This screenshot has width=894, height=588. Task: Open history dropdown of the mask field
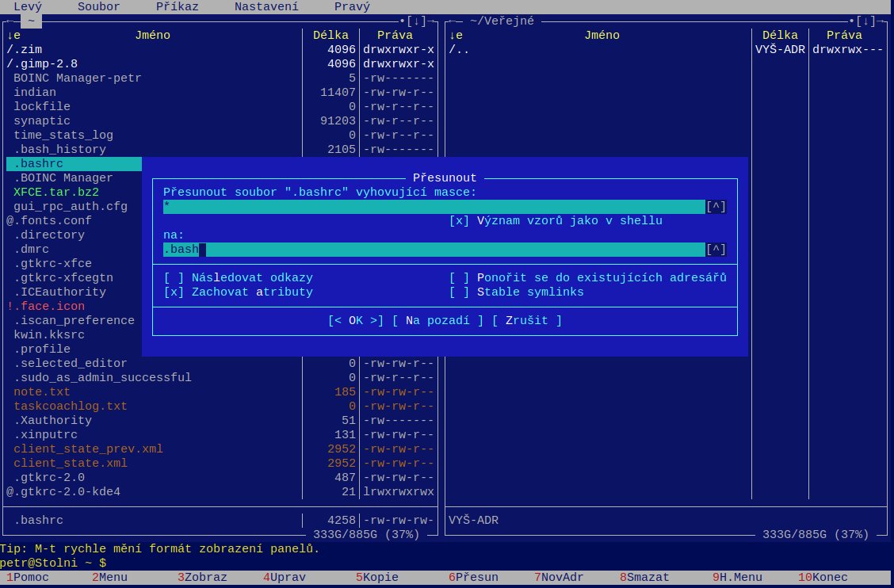(x=716, y=207)
